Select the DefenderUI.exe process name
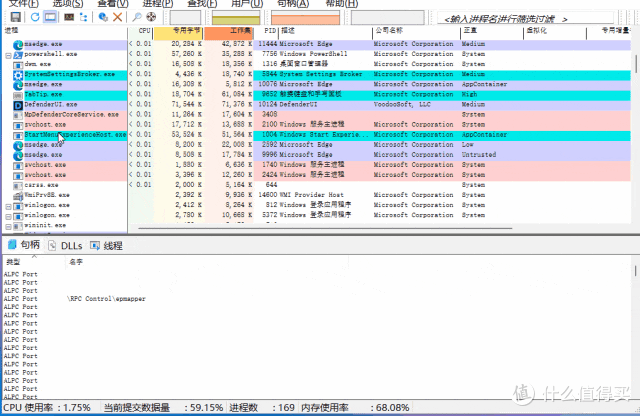Screen dimensions: 640x416 tap(51, 105)
